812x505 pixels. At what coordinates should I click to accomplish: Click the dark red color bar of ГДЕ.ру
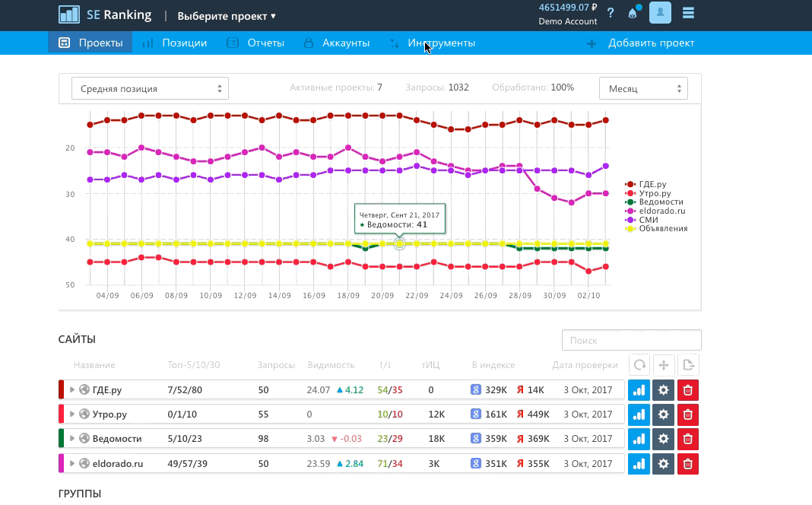[61, 390]
